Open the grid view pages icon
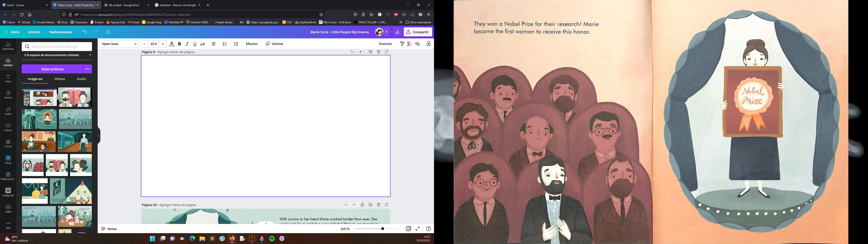Screen dimensions: 868x244 tap(408, 229)
